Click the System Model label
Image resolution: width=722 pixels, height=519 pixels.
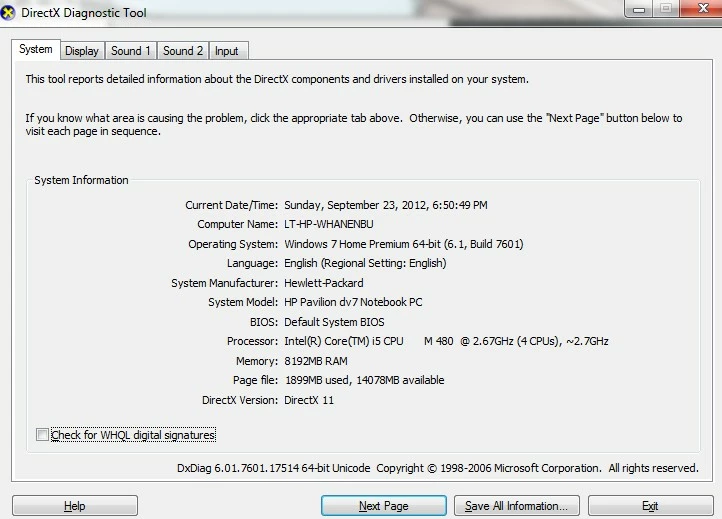coord(243,302)
